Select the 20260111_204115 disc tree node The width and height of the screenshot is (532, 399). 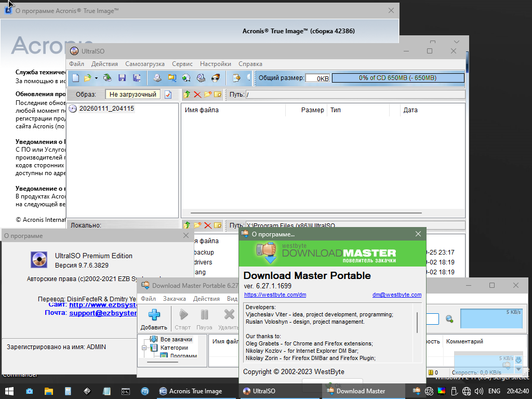point(107,109)
